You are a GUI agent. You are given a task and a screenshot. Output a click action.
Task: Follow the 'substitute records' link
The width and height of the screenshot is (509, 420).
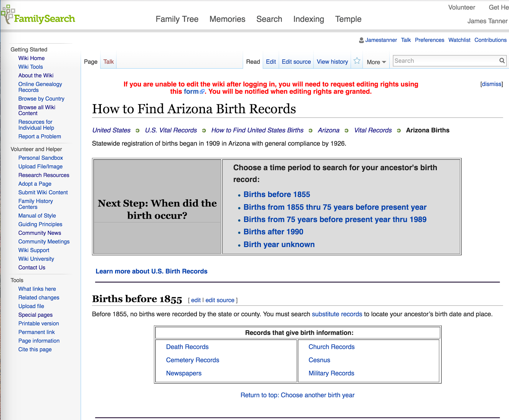337,314
